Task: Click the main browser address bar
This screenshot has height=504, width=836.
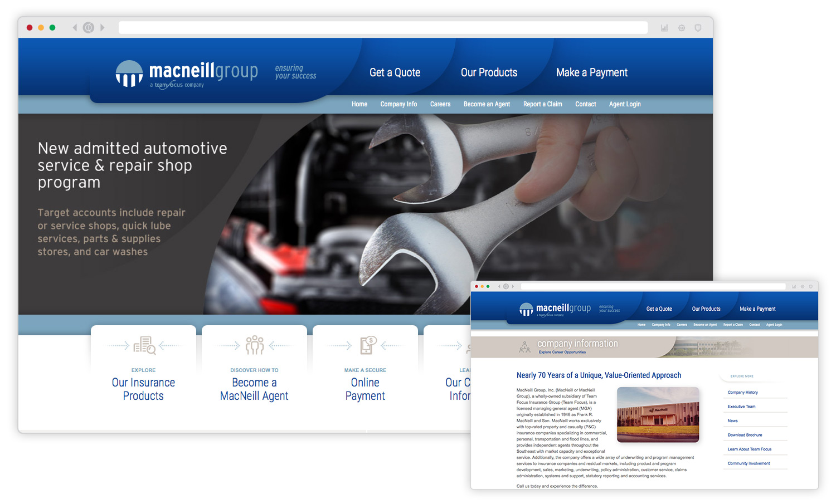Action: 383,28
